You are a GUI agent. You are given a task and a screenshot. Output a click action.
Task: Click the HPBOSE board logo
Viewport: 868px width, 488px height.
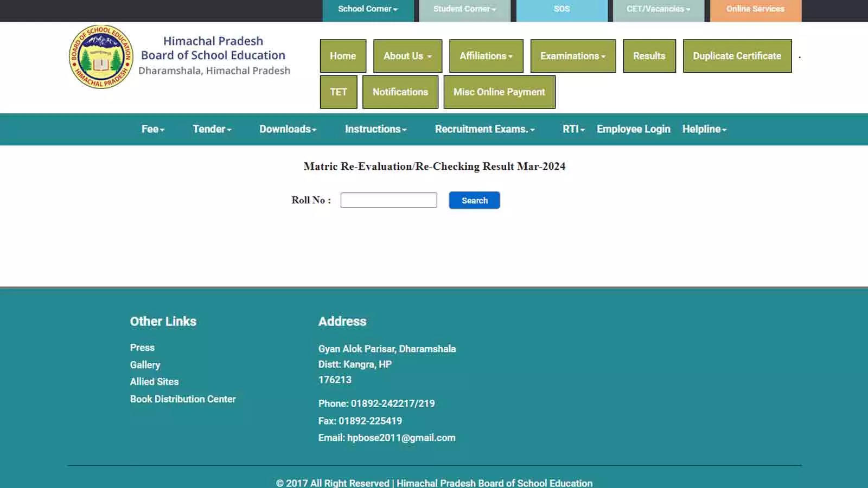[101, 57]
